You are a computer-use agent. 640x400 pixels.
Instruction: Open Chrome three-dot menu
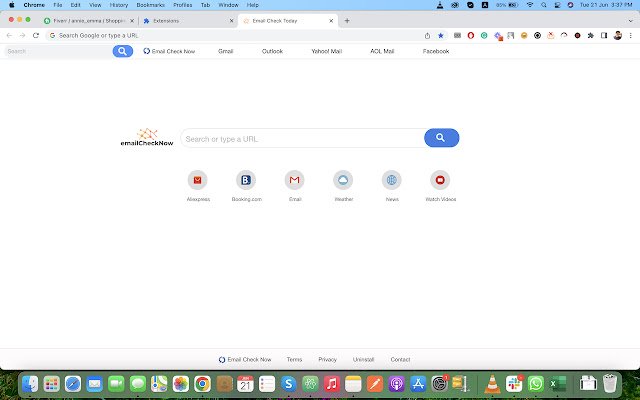[x=631, y=36]
